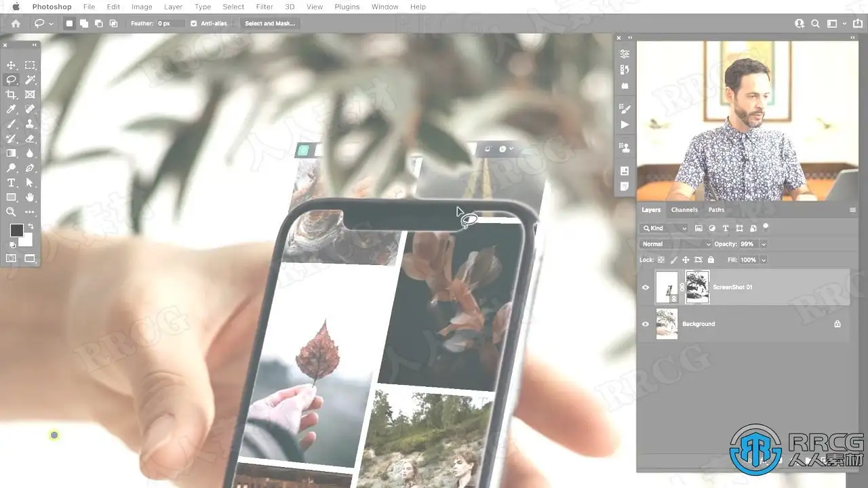
Task: Open the Opacity slider dropdown arrow
Action: [764, 244]
